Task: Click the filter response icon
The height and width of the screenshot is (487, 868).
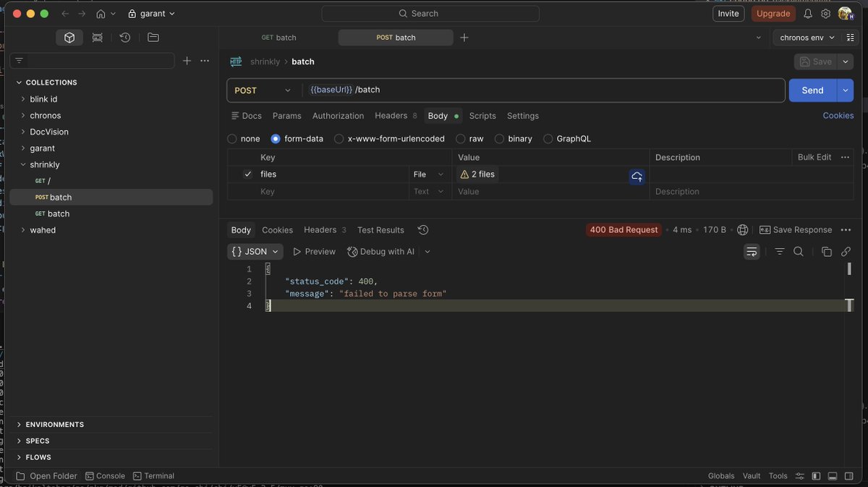Action: (780, 252)
